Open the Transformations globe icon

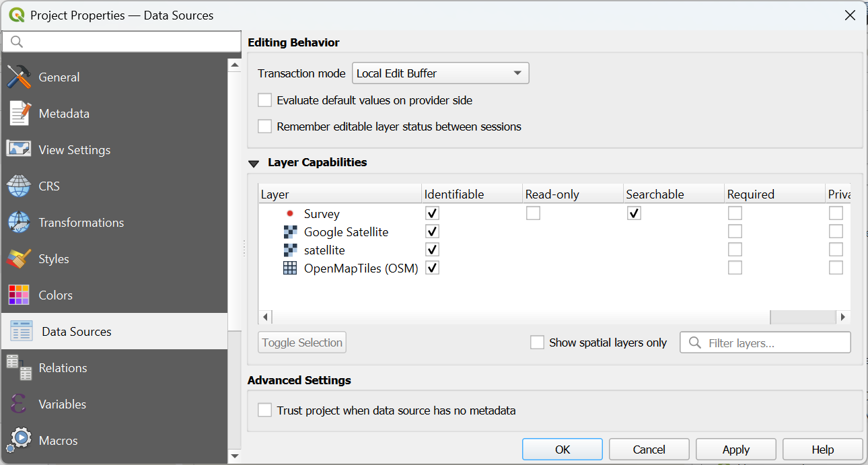tap(19, 223)
